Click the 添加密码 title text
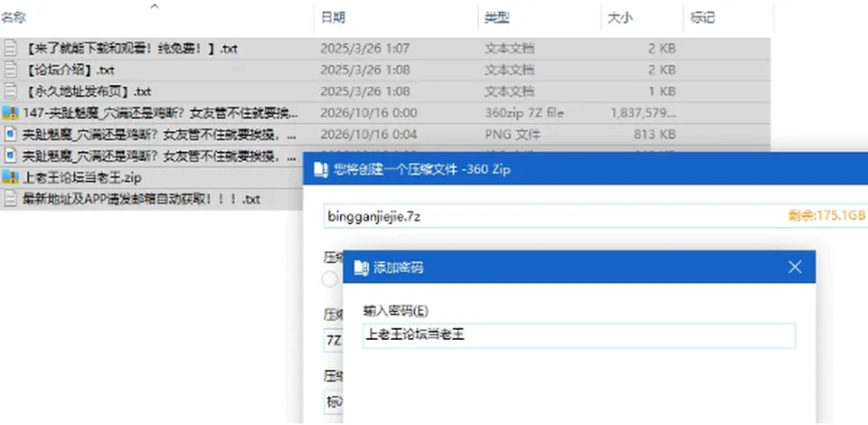The width and height of the screenshot is (868, 425). 399,269
